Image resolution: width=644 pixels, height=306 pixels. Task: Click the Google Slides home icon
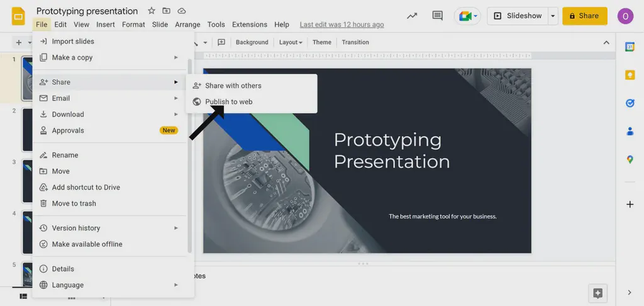pyautogui.click(x=18, y=16)
